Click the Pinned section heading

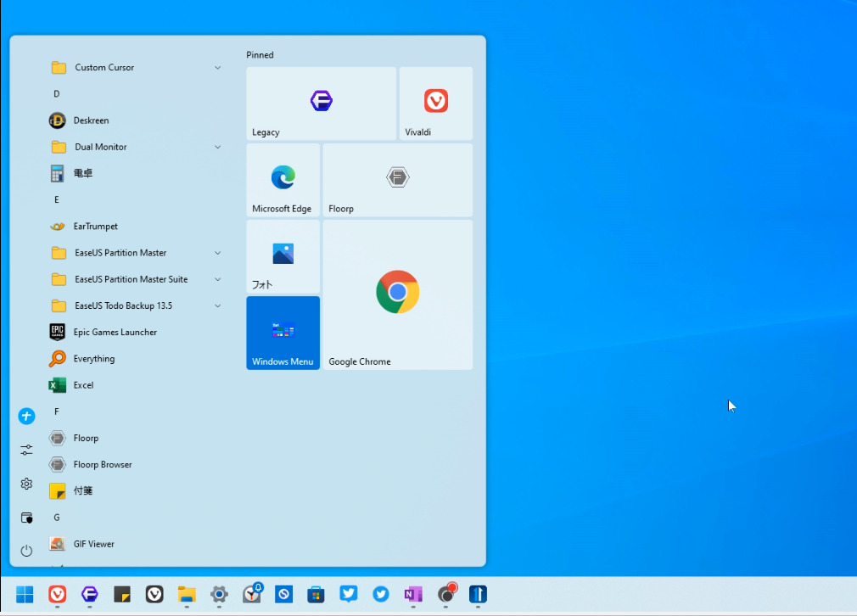pyautogui.click(x=260, y=55)
